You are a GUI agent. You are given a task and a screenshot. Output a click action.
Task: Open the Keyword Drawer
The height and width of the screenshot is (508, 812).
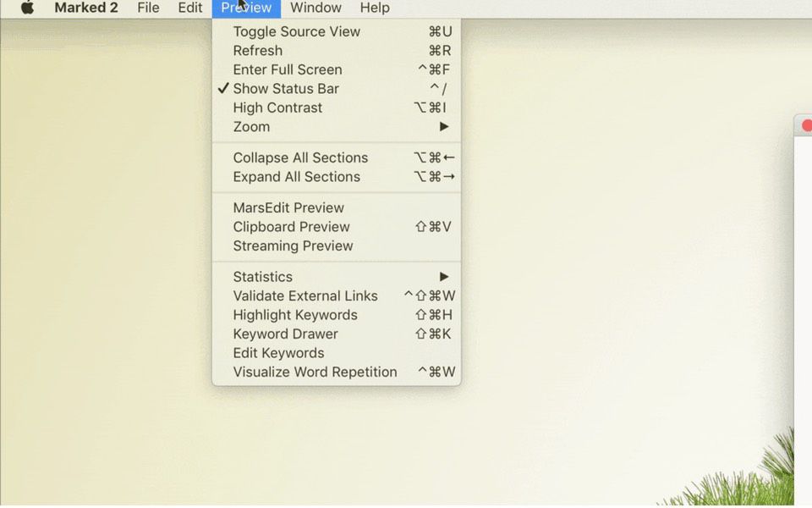tap(337, 334)
